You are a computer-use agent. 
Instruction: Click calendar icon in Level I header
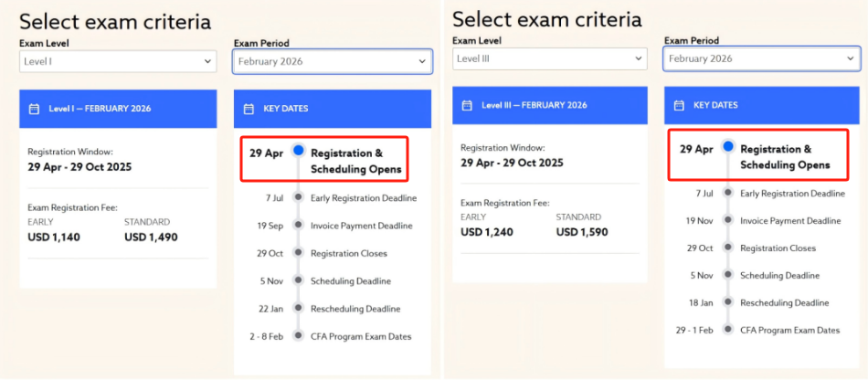(34, 109)
